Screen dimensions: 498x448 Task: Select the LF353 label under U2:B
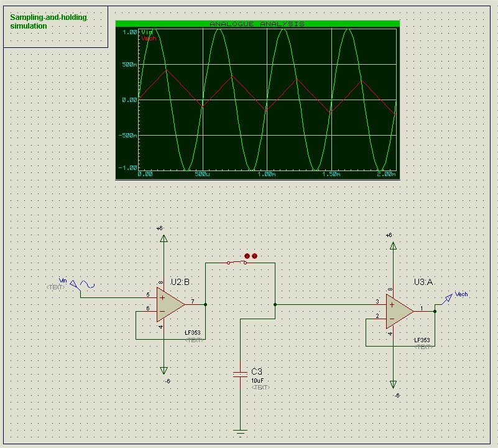coord(193,333)
